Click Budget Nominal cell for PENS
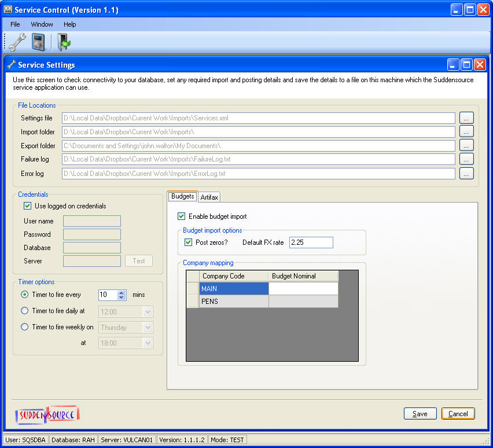This screenshot has width=493, height=448. (x=303, y=302)
